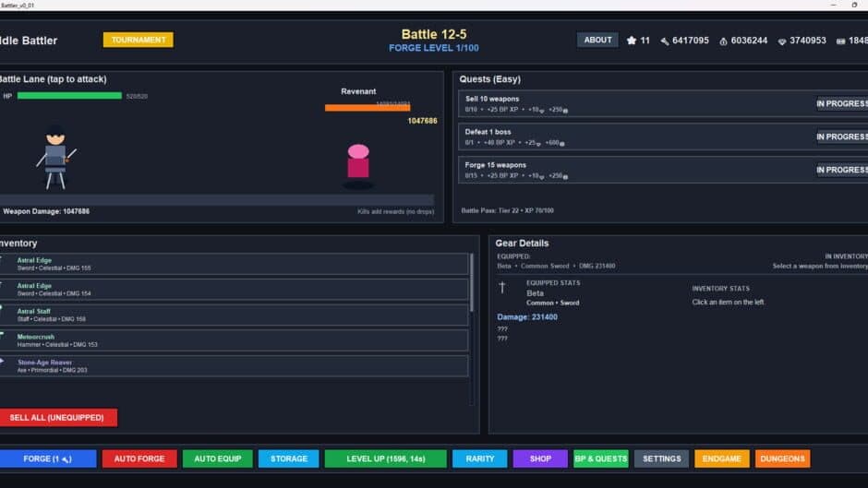868x488 pixels.
Task: Click the diamond gems icon
Action: click(782, 41)
